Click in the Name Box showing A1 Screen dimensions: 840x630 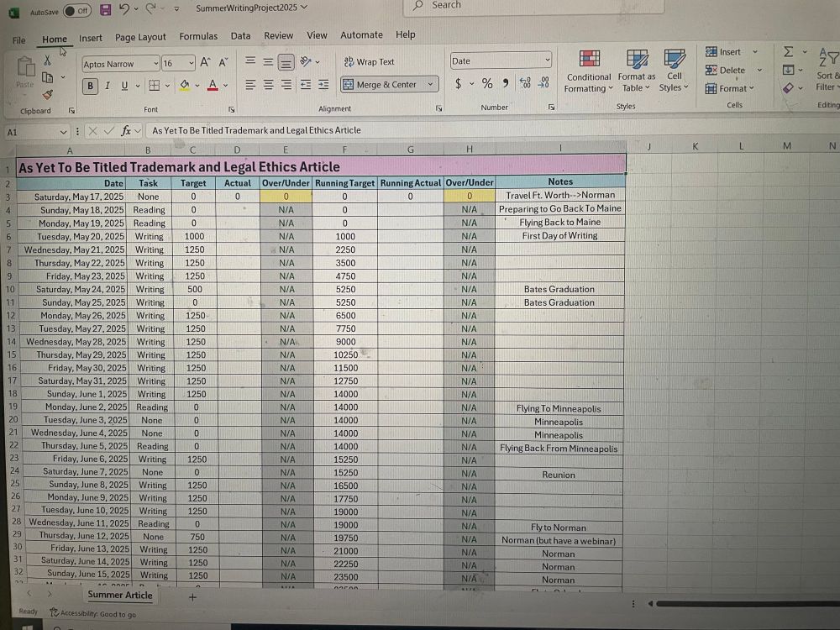coord(36,132)
